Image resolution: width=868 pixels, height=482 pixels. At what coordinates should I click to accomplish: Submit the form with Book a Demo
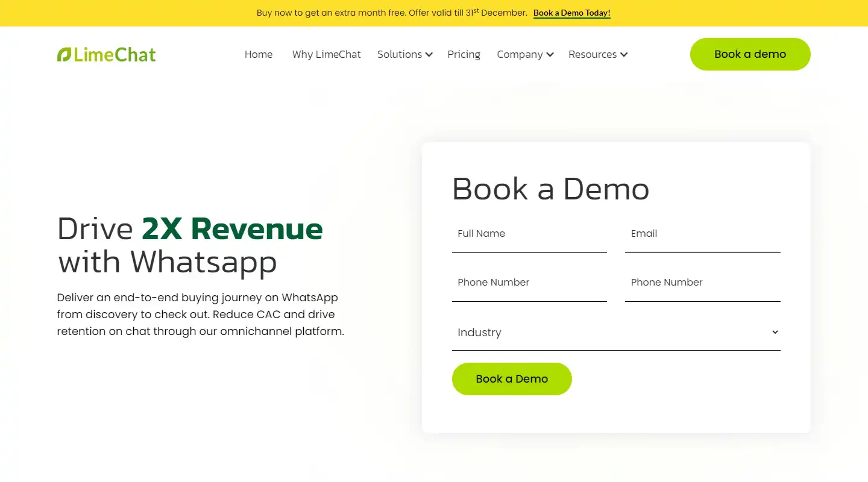coord(512,379)
